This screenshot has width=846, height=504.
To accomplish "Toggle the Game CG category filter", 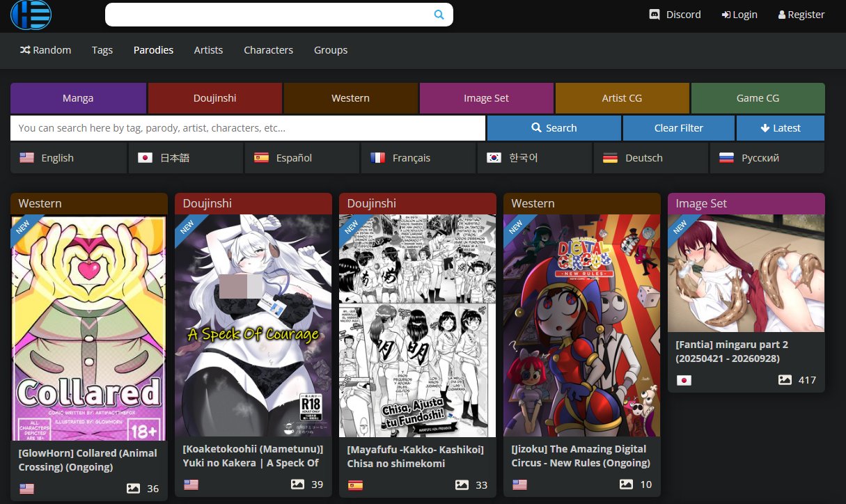I will [758, 98].
